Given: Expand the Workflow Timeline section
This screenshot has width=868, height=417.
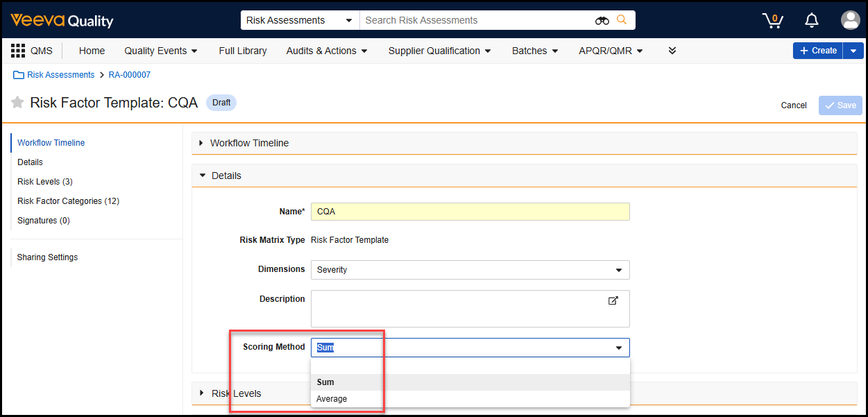Looking at the screenshot, I should 249,143.
